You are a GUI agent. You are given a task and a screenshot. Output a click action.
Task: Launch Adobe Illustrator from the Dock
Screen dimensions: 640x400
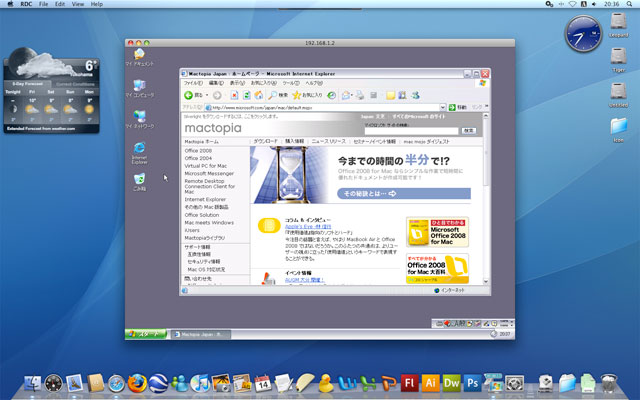pyautogui.click(x=430, y=383)
